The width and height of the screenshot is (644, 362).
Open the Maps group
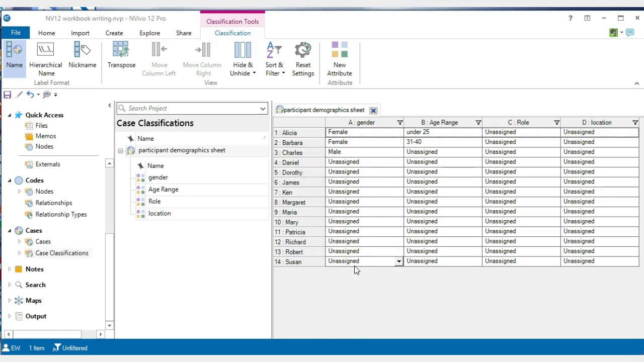33,301
